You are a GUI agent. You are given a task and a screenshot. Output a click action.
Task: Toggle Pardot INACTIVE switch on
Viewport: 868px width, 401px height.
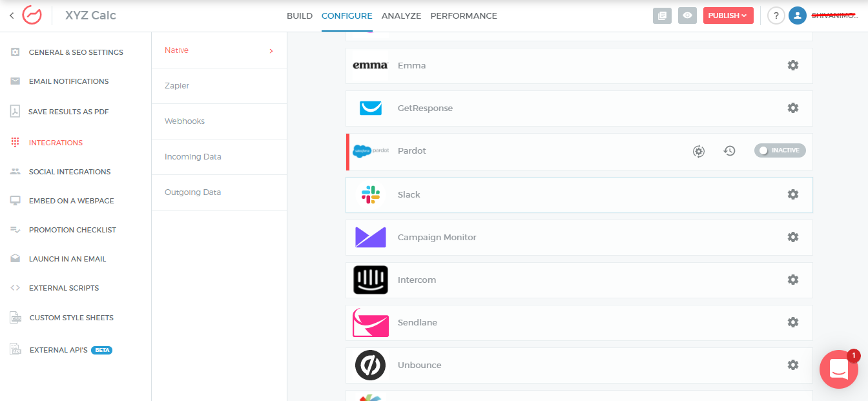[x=780, y=150]
